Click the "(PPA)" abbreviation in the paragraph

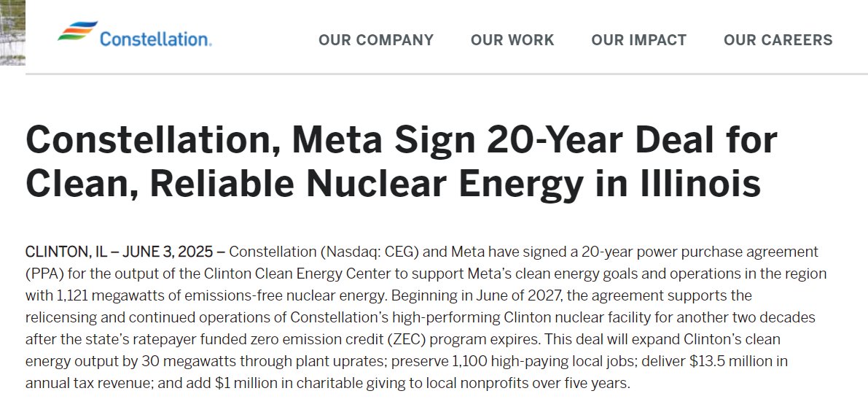44,274
